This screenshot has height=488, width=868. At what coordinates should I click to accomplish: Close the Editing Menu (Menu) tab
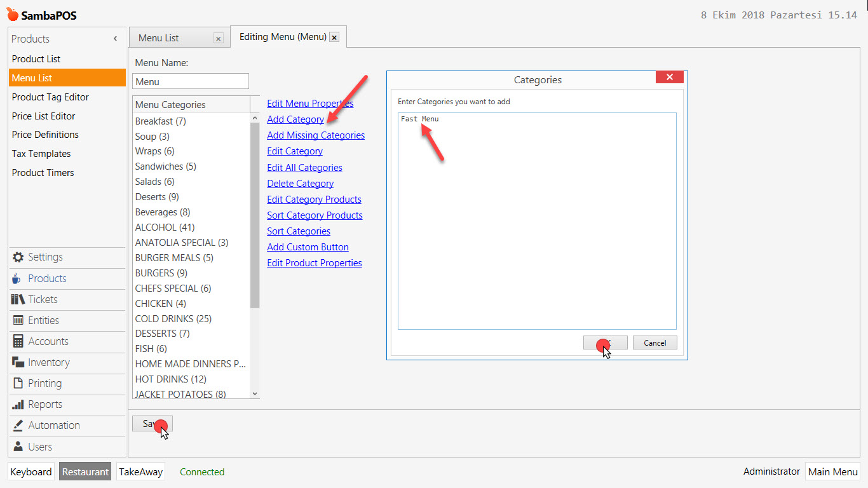coord(334,37)
